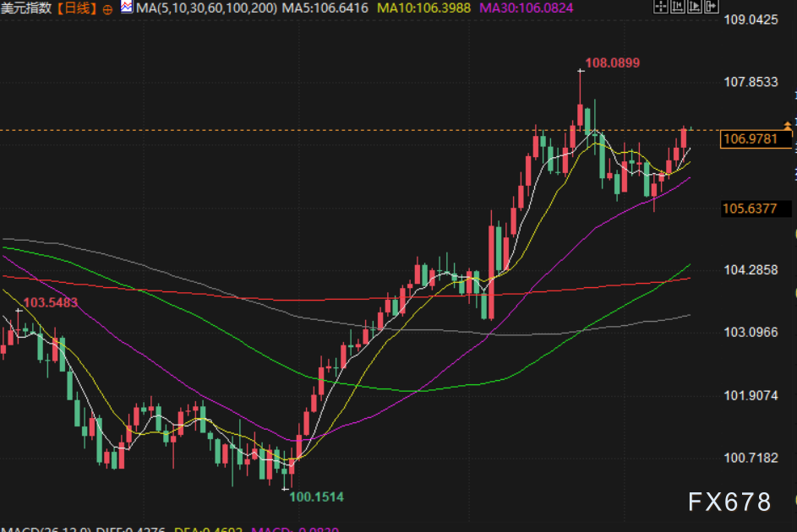This screenshot has height=532, width=797.
Task: Click the MA10:106.3988 readout
Action: [424, 8]
